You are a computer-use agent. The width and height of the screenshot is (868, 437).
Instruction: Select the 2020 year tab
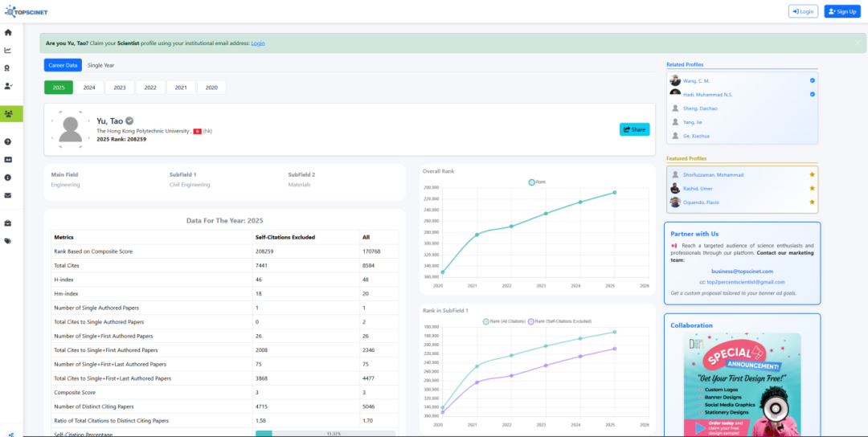click(211, 88)
